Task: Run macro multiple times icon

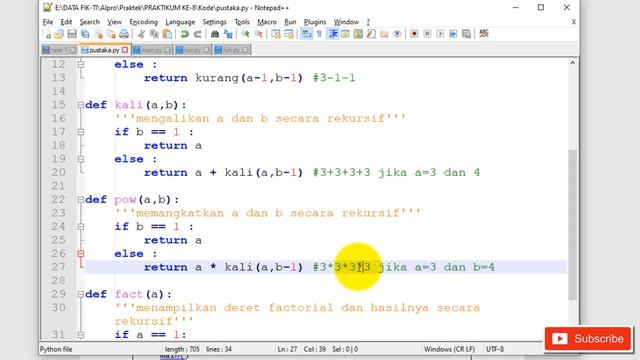Action: click(x=453, y=34)
